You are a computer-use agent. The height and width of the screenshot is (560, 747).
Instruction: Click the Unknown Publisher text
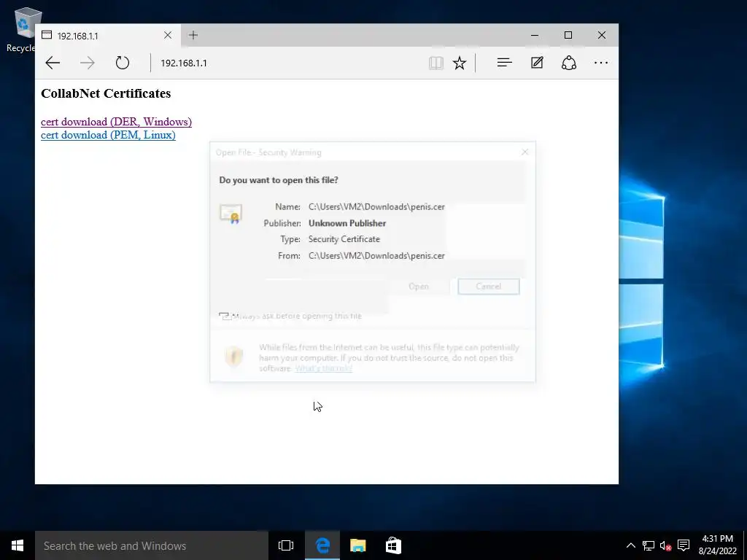[x=347, y=223]
